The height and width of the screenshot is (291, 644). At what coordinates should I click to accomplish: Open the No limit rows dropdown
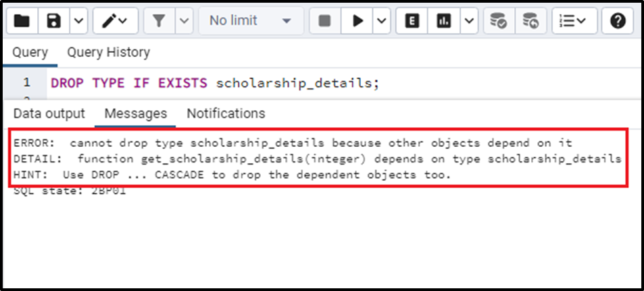[x=250, y=21]
